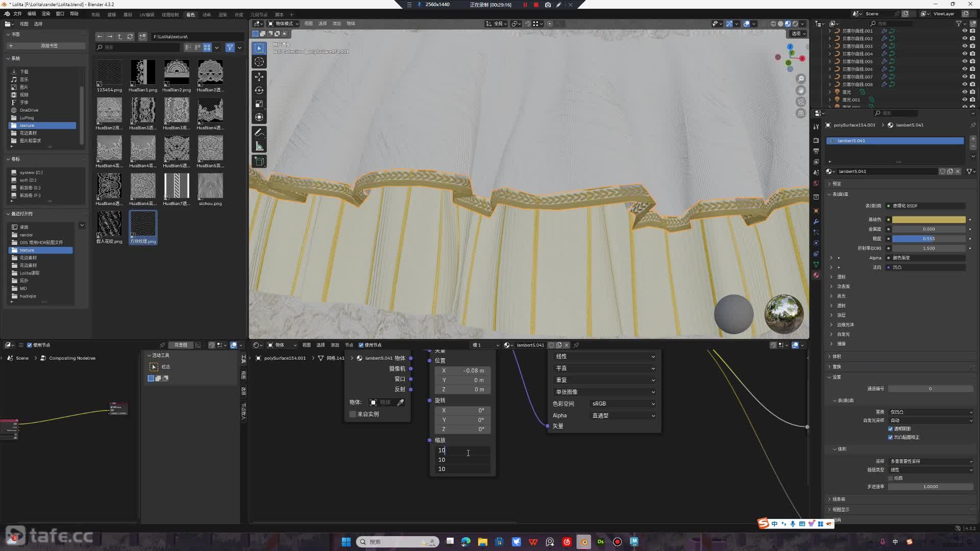Expand 贝塞尔曲线.003 in the outliner

pyautogui.click(x=829, y=46)
